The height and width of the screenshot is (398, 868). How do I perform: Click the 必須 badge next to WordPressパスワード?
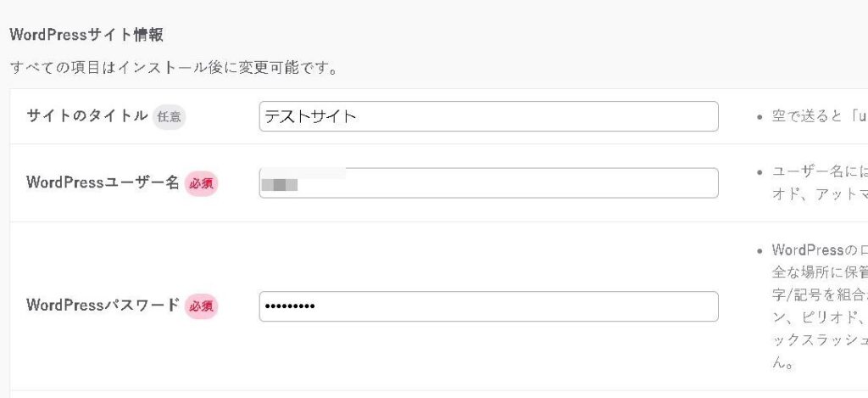click(x=201, y=306)
